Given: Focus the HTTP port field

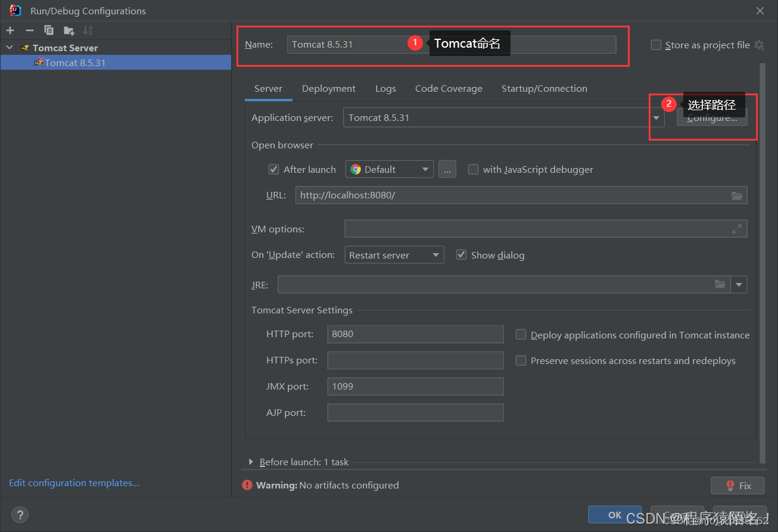Looking at the screenshot, I should pos(415,334).
